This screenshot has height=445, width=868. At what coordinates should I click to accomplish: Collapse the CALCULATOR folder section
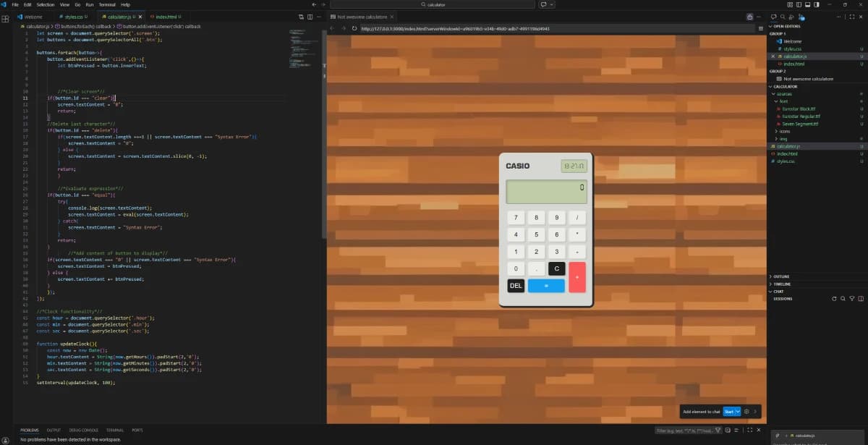pyautogui.click(x=817, y=86)
